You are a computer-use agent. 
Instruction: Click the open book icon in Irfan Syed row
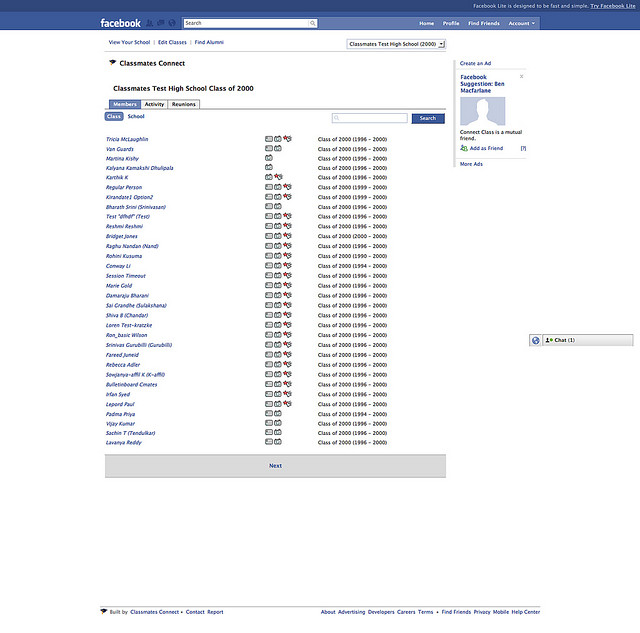coord(278,394)
